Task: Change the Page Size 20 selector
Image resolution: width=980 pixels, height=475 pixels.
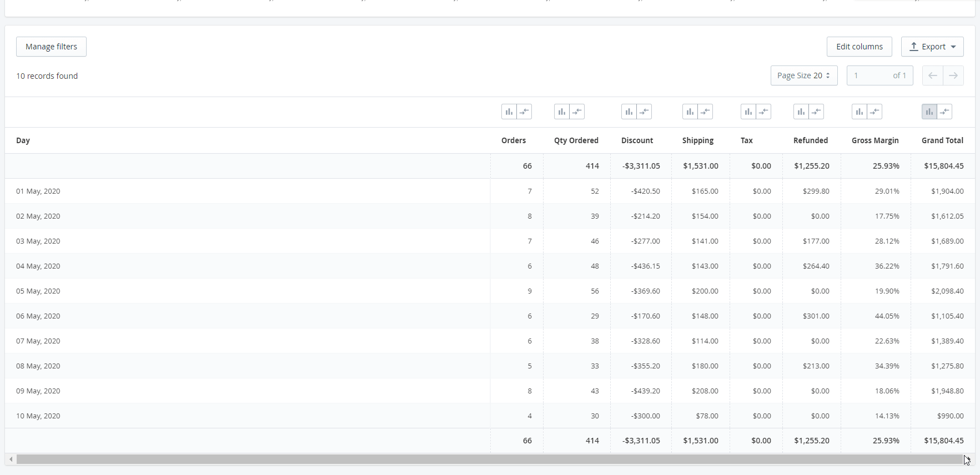Action: click(x=804, y=75)
